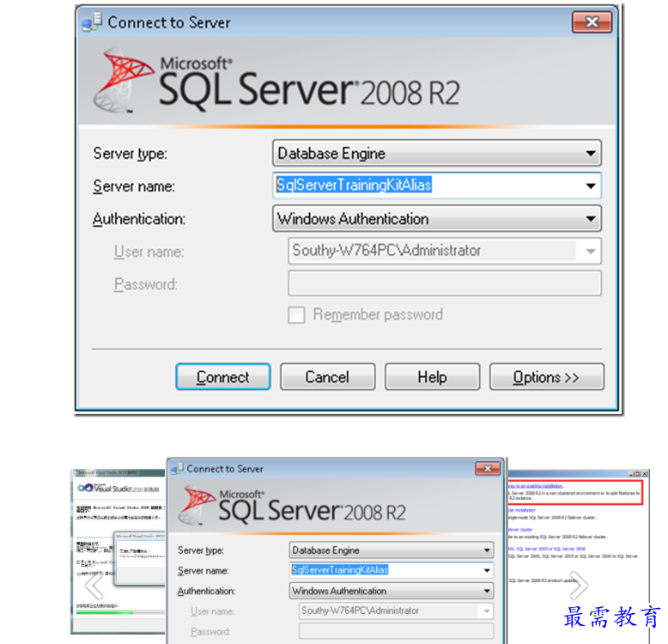Click Southy-W764PC\Administrator in the large dialog

pyautogui.click(x=386, y=251)
